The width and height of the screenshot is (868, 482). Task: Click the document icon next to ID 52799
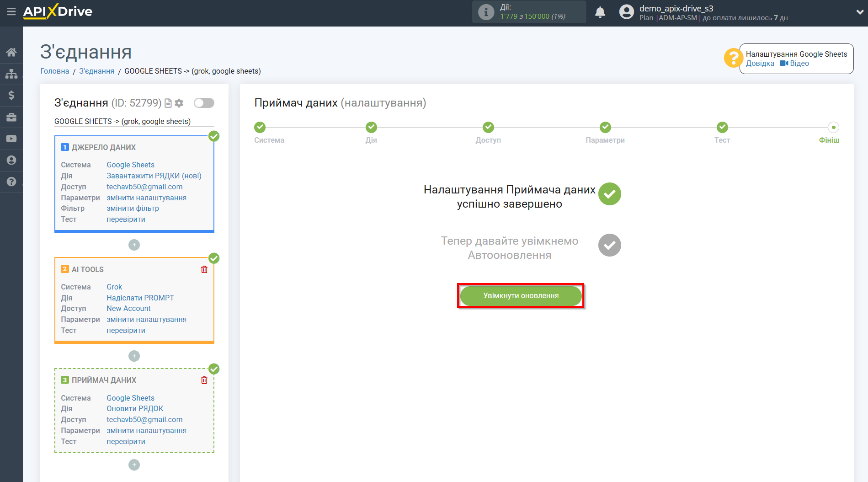point(168,103)
